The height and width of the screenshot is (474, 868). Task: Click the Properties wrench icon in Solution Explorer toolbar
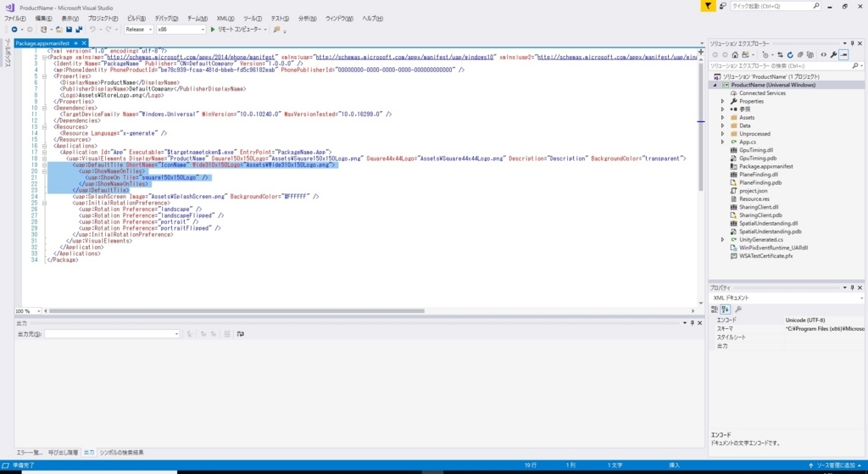pos(833,55)
